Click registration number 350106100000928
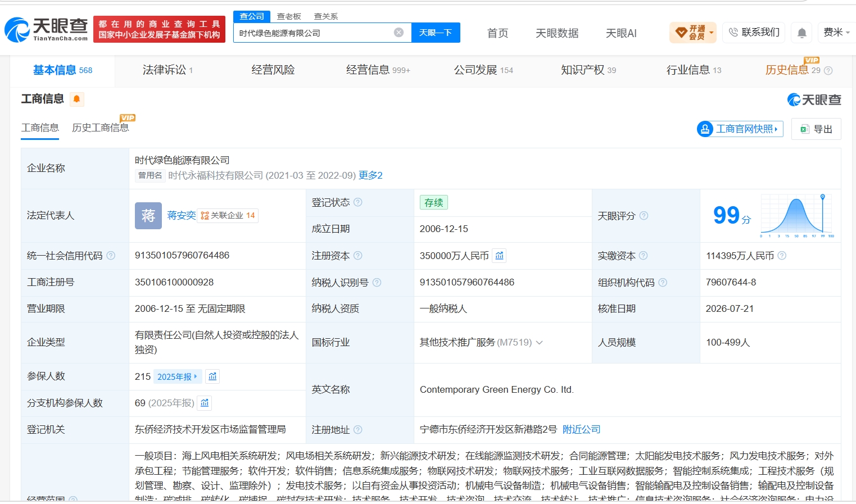The height and width of the screenshot is (504, 856). [174, 282]
